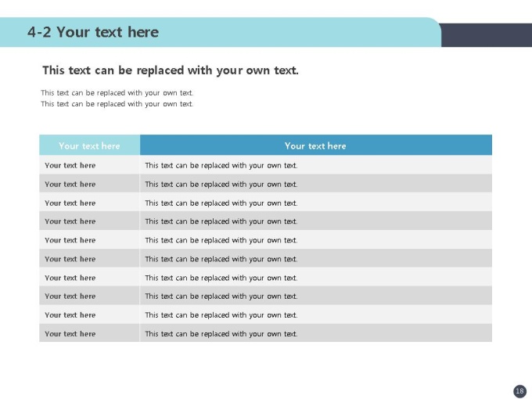This screenshot has width=532, height=399.
Task: Click the second small paragraph line under heading
Action: [117, 104]
